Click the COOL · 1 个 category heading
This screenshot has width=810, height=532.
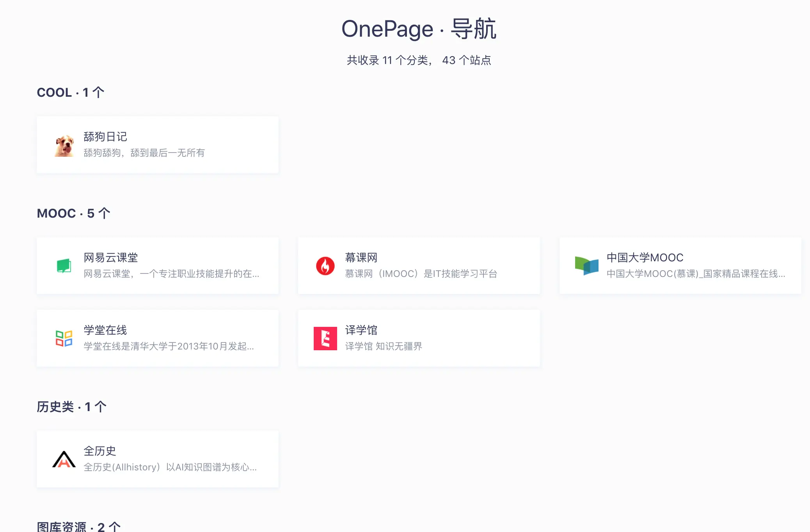point(71,93)
